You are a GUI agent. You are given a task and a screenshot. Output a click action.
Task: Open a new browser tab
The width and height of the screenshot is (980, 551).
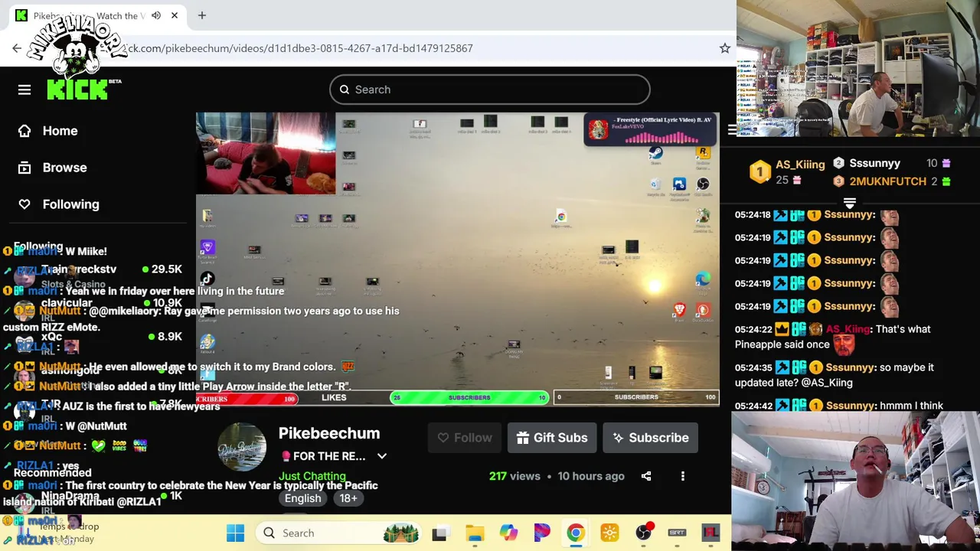(202, 15)
